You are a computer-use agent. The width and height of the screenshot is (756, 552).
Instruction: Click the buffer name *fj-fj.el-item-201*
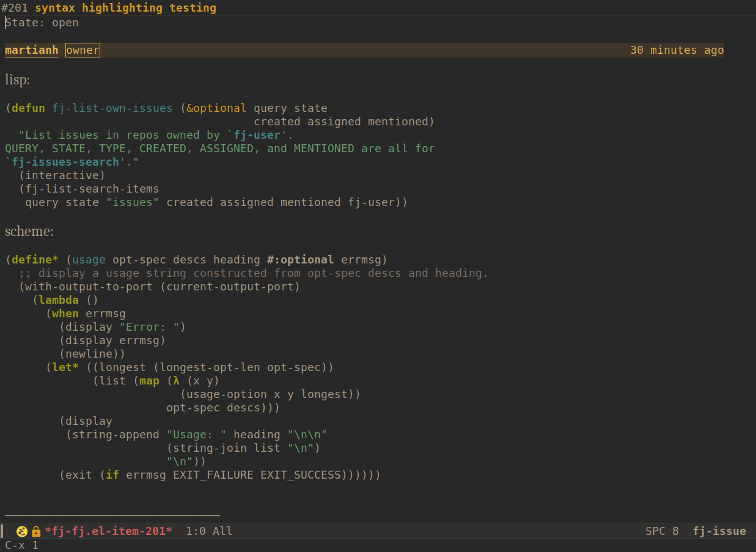109,531
